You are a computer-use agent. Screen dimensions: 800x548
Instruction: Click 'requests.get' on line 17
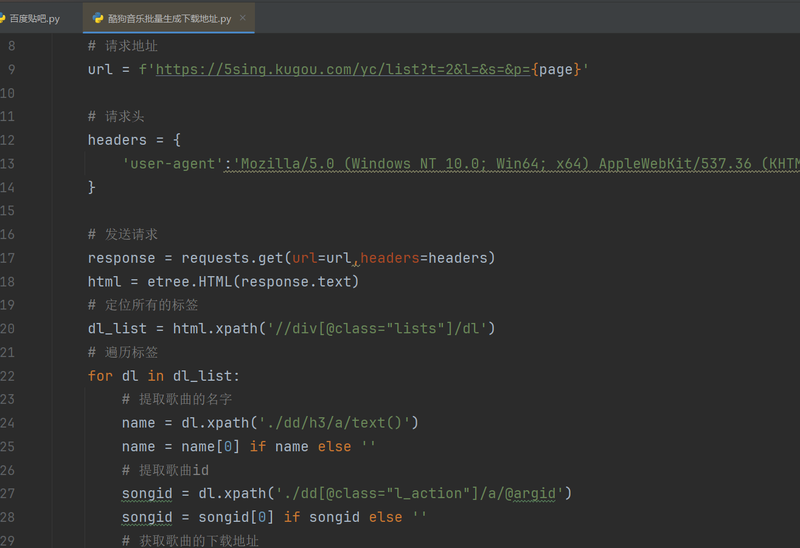[x=232, y=258]
